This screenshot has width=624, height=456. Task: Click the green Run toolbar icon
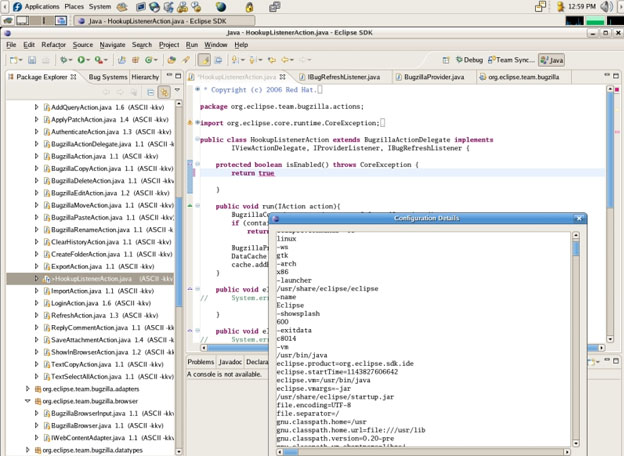click(81, 60)
